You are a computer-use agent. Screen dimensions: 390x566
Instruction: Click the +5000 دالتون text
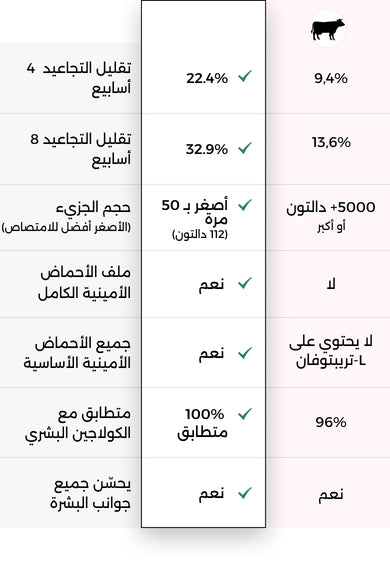pyautogui.click(x=331, y=207)
